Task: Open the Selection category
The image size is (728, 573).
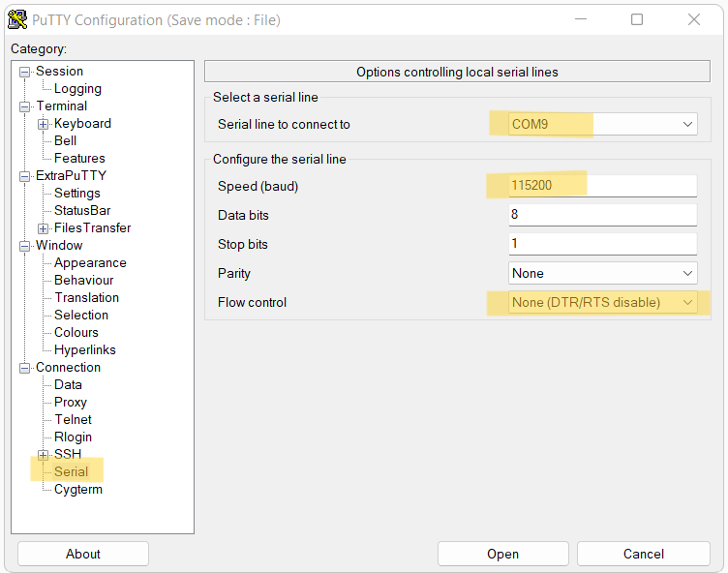Action: pyautogui.click(x=81, y=315)
